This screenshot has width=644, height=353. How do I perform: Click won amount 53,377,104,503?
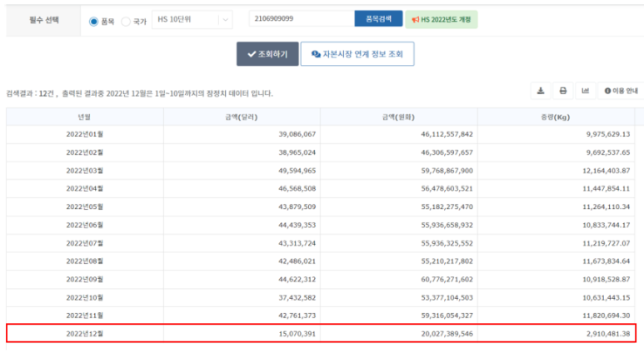tap(447, 297)
